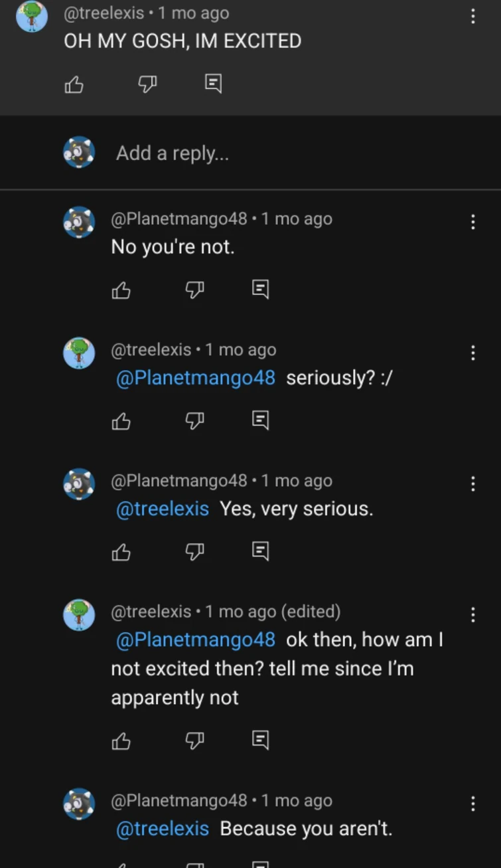Screen dimensions: 501x868
Task: Reply to the "No you're not." comment
Action: [261, 289]
